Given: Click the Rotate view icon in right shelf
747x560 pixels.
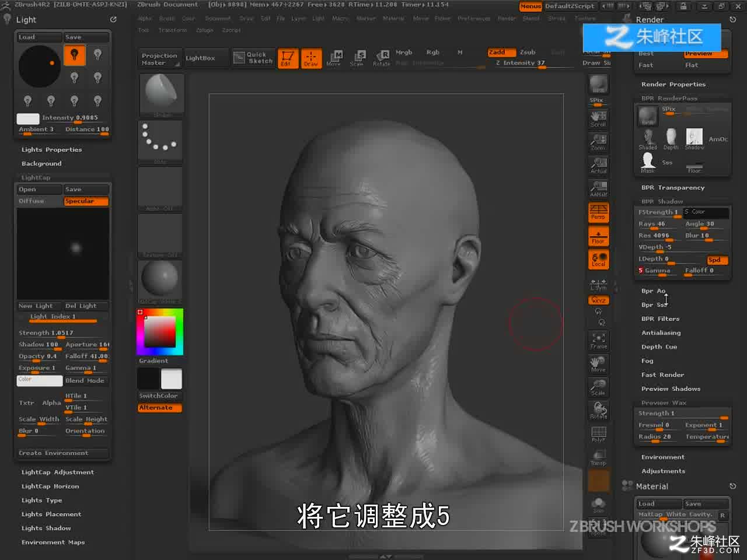Looking at the screenshot, I should [x=598, y=411].
